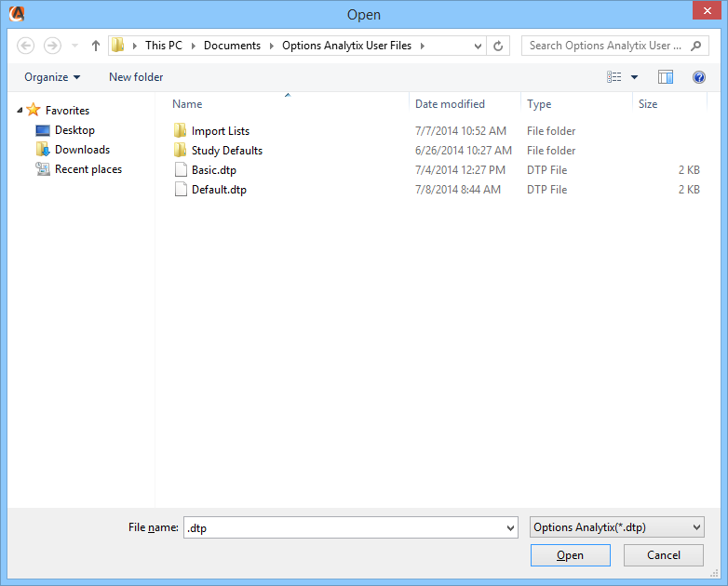This screenshot has width=728, height=586.
Task: Expand root chevron before This PC
Action: click(135, 46)
